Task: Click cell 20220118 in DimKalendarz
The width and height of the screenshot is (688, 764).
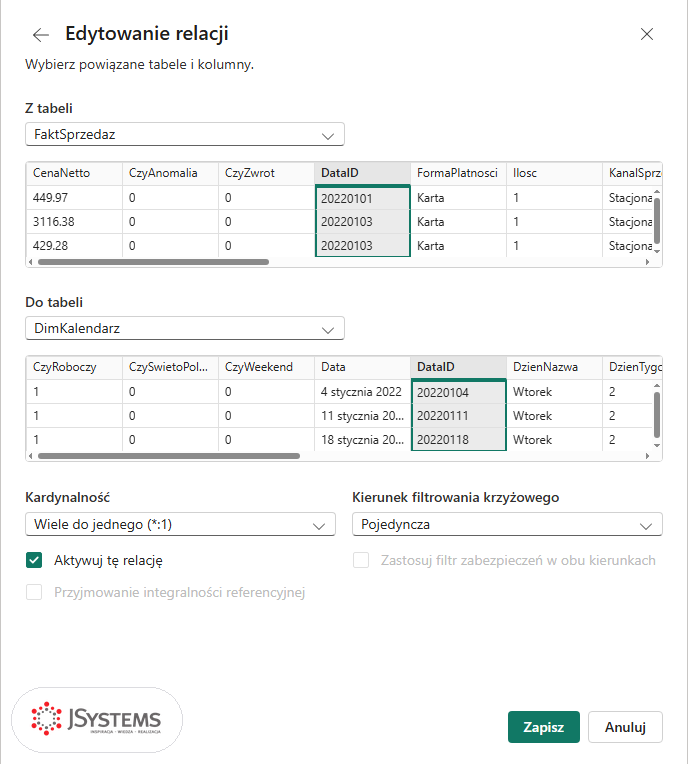Action: point(459,439)
